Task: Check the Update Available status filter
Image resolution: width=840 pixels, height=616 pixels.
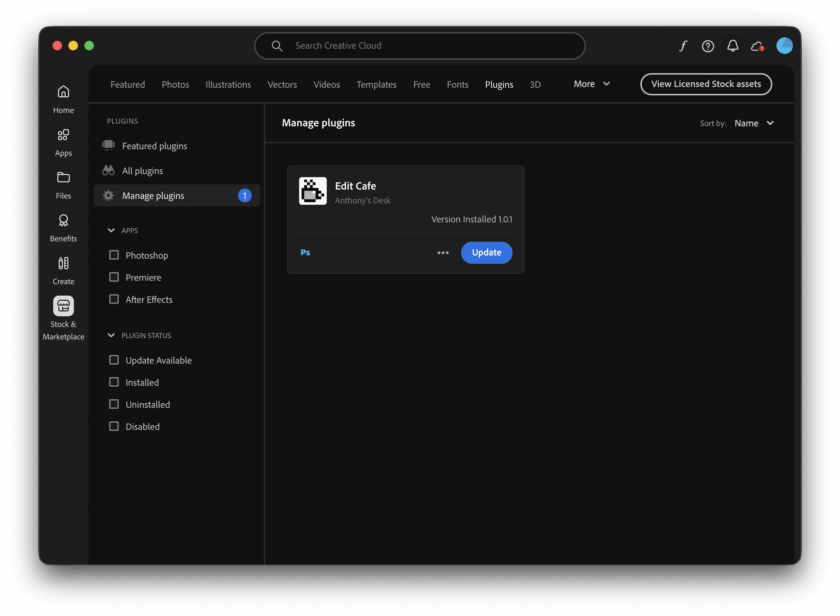Action: tap(114, 360)
